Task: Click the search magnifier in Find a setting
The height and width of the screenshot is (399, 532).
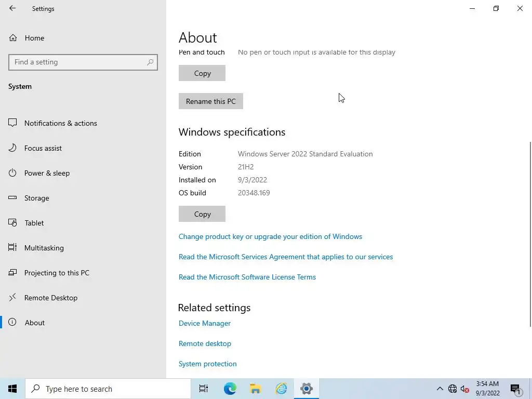Action: tap(150, 62)
